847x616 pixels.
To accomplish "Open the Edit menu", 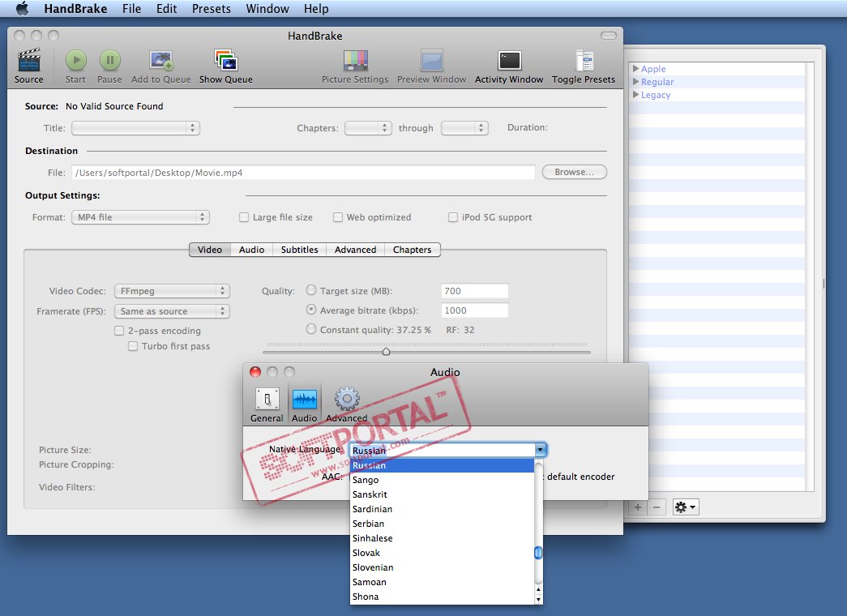I will pyautogui.click(x=166, y=9).
